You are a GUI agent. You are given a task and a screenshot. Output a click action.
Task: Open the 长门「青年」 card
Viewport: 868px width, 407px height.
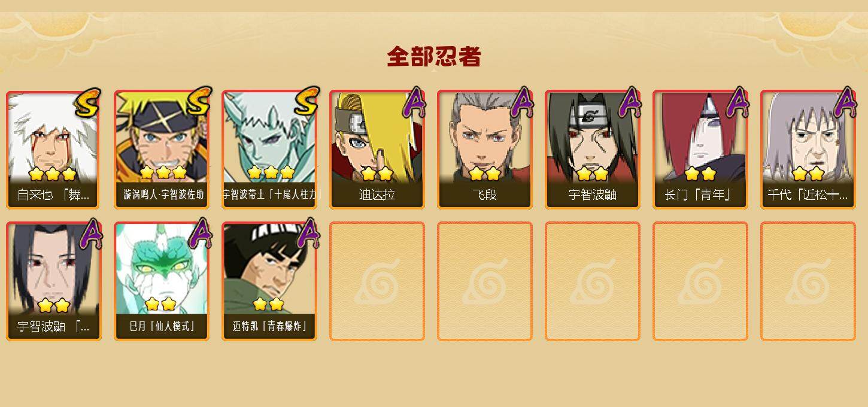700,149
